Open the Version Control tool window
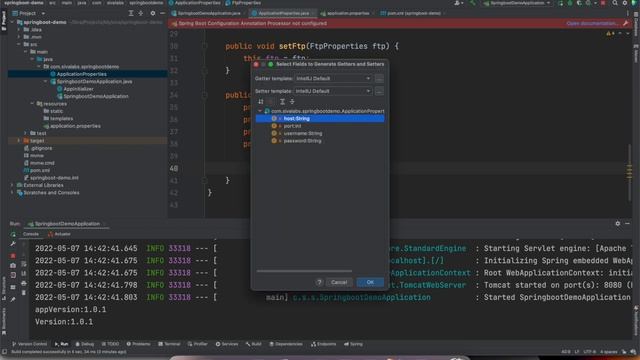 29,344
